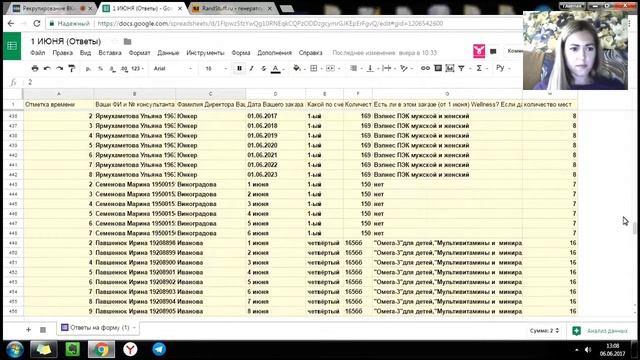Open text color picker
This screenshot has width=640, height=360.
point(276,69)
